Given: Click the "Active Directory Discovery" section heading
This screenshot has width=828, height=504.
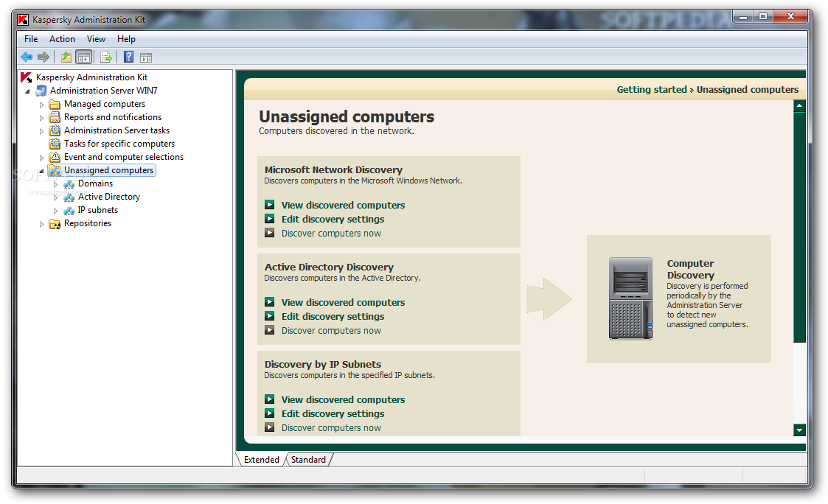Looking at the screenshot, I should click(329, 267).
